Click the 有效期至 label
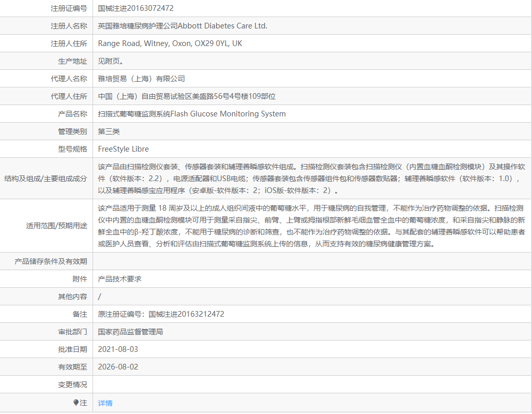The width and height of the screenshot is (532, 414). 72,367
